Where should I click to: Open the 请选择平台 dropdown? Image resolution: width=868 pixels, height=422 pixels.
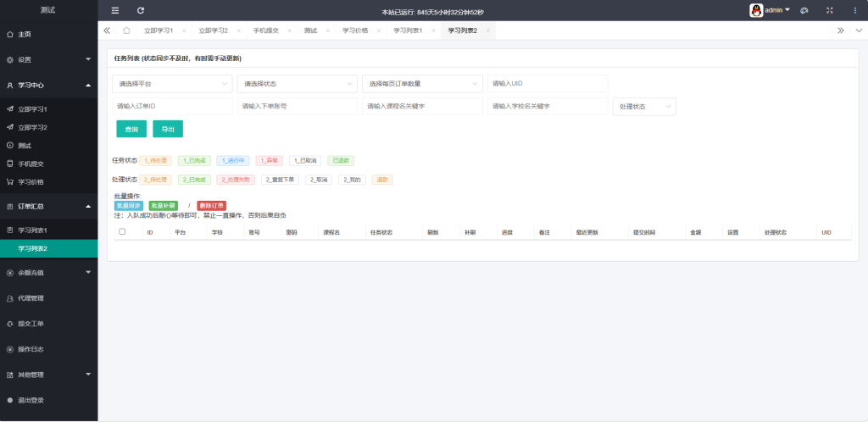172,84
